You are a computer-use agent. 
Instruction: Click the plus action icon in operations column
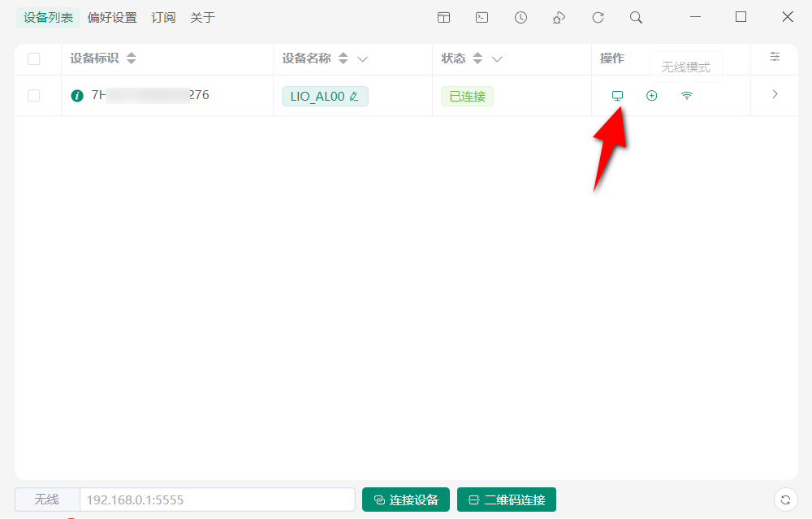652,95
